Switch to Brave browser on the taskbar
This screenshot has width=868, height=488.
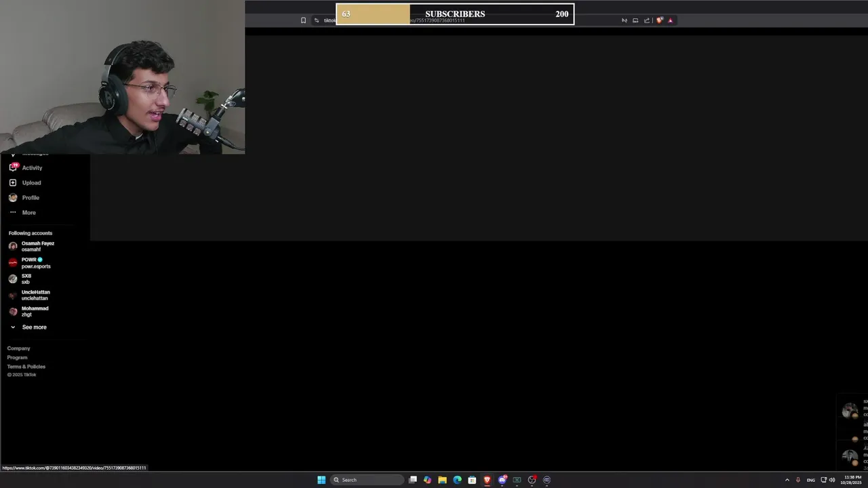(x=487, y=480)
